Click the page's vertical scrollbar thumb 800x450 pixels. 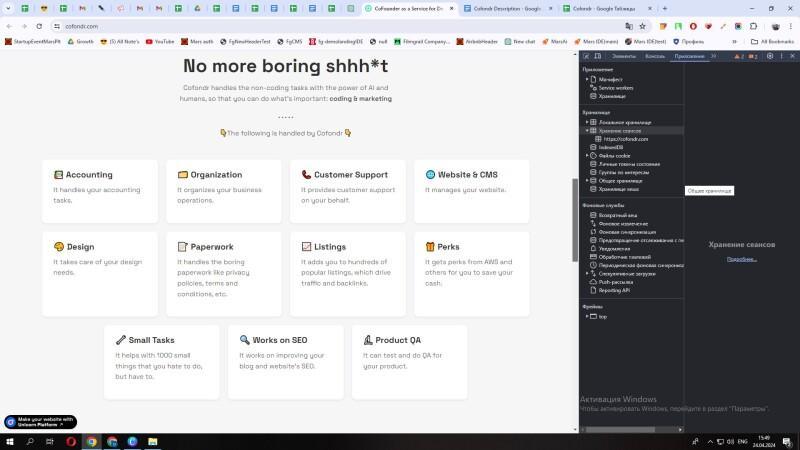pyautogui.click(x=574, y=205)
